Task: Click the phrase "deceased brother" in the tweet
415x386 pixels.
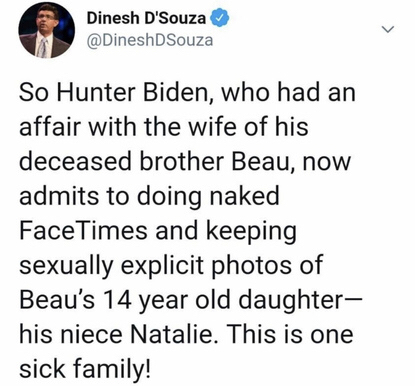Action: pos(121,162)
